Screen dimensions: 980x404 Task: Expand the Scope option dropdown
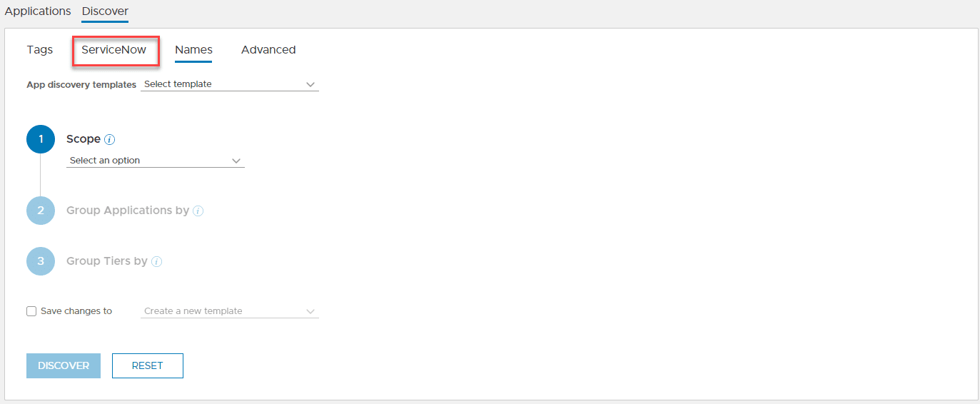pyautogui.click(x=155, y=161)
